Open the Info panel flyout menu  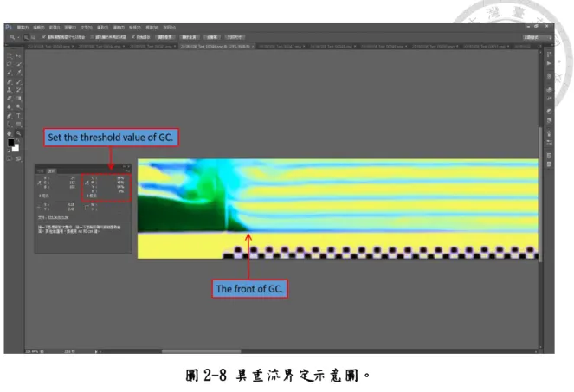tap(128, 170)
